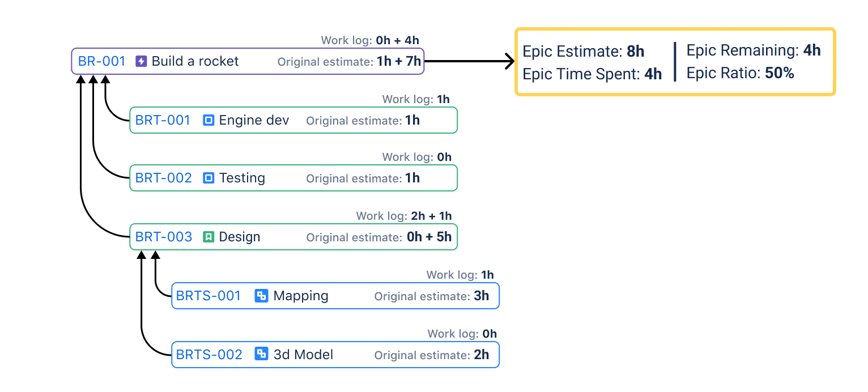Click the Epic Time Spent 4h value

coord(653,74)
